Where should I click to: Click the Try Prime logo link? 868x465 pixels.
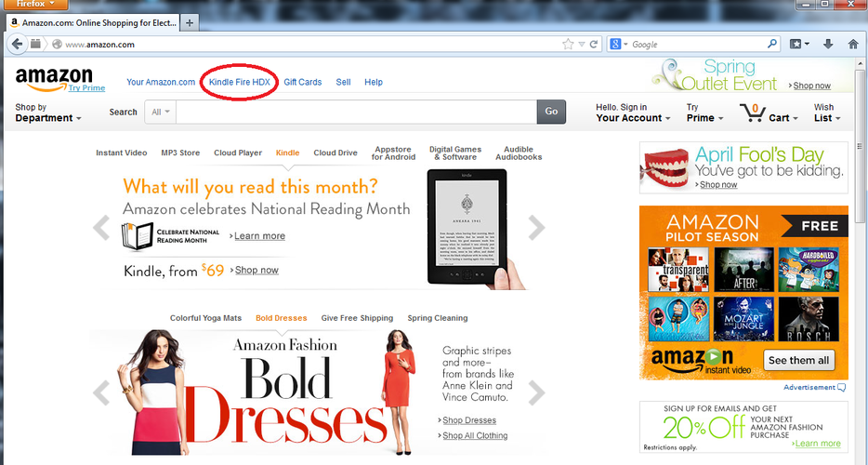tap(86, 87)
